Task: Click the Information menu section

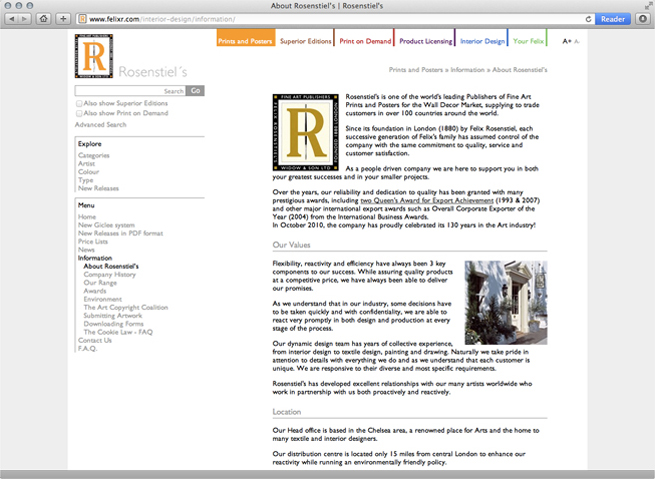Action: [x=95, y=258]
